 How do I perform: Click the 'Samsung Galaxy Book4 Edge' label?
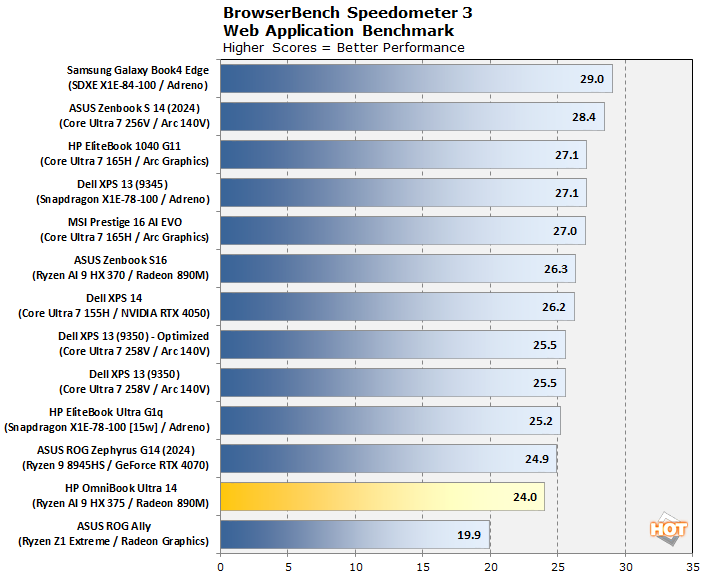[138, 70]
